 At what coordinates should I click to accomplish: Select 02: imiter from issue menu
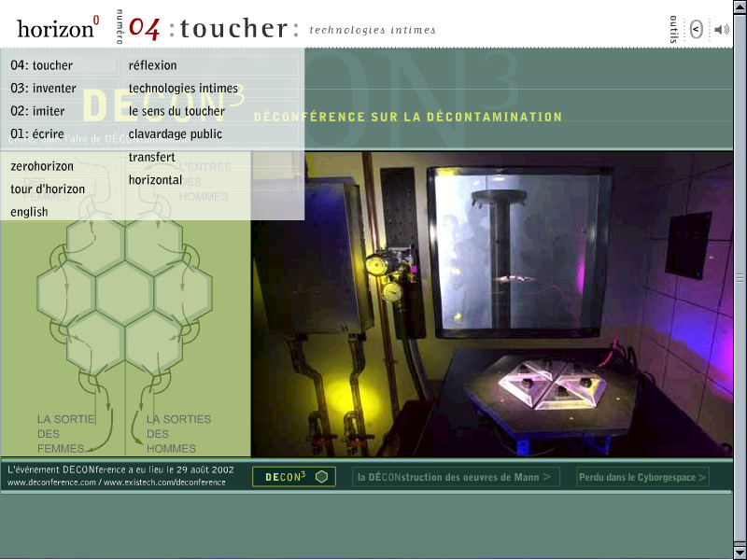pyautogui.click(x=38, y=111)
